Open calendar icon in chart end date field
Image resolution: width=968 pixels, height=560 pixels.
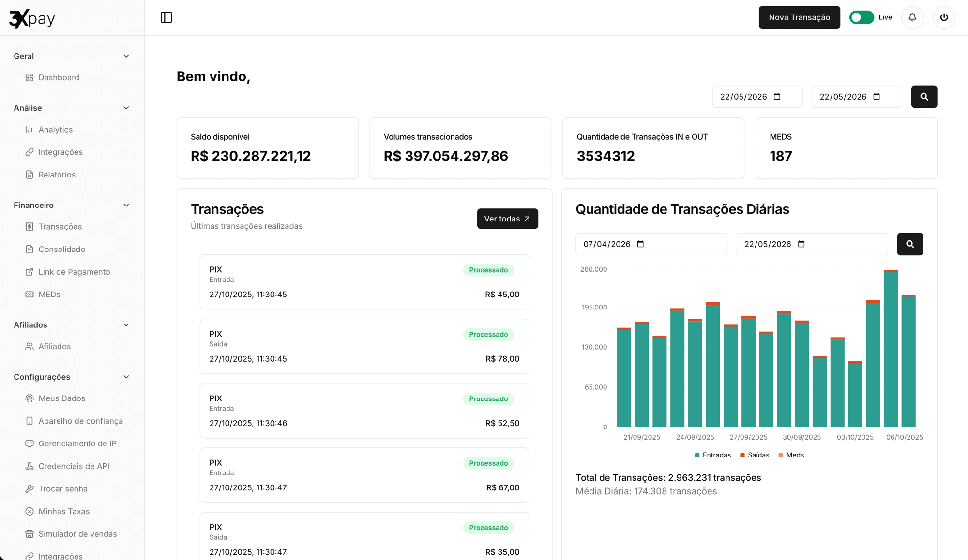(801, 244)
